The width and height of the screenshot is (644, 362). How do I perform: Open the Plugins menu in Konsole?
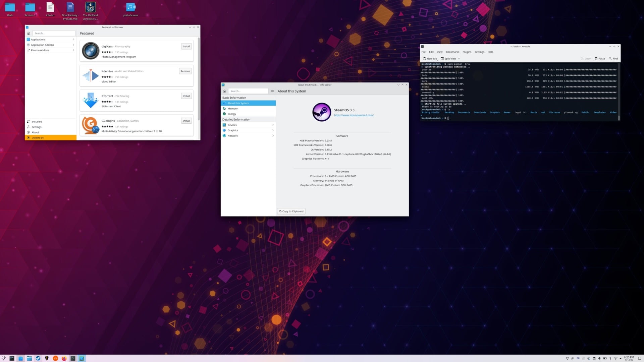pos(467,52)
